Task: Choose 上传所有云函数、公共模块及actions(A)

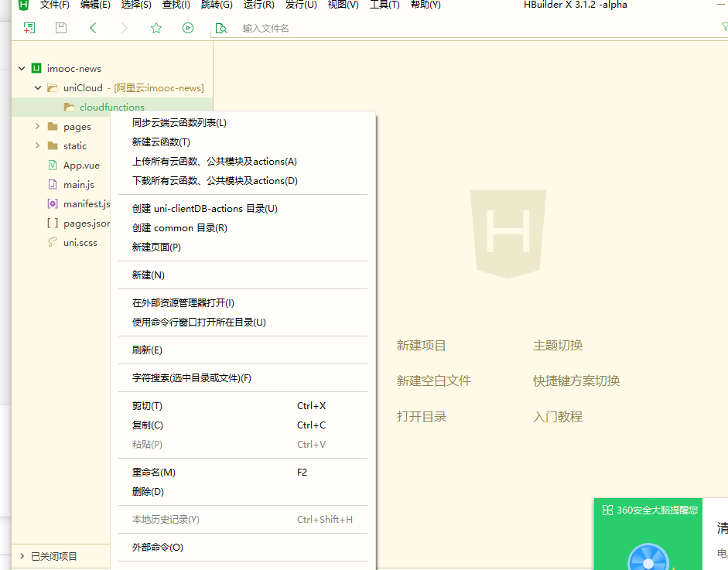Action: (243, 162)
